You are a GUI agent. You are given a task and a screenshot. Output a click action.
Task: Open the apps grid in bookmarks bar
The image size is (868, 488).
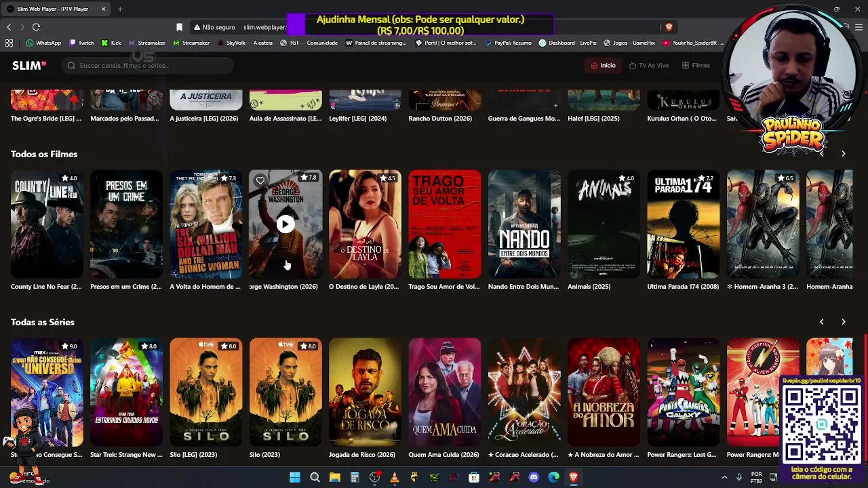tap(9, 43)
